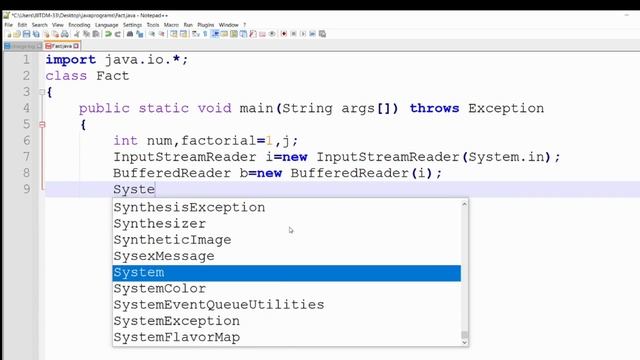Click the Save All toolbar icon
This screenshot has height=360, width=640.
(36, 34)
